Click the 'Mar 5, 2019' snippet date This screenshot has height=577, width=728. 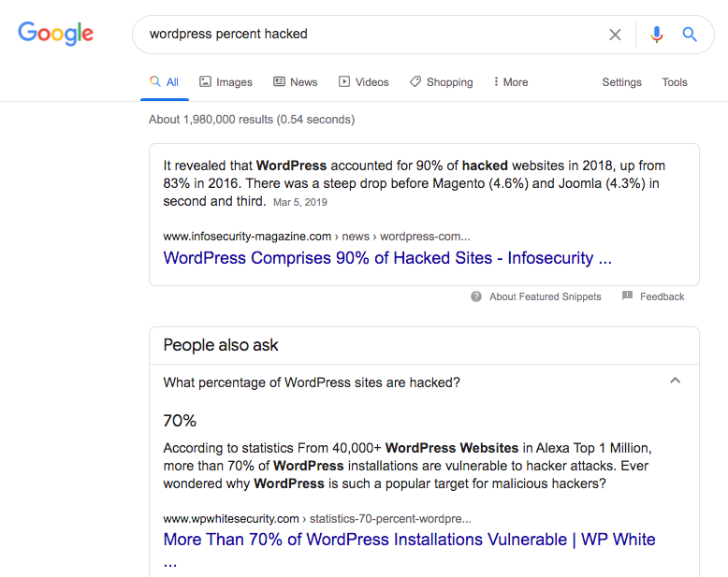pos(300,202)
